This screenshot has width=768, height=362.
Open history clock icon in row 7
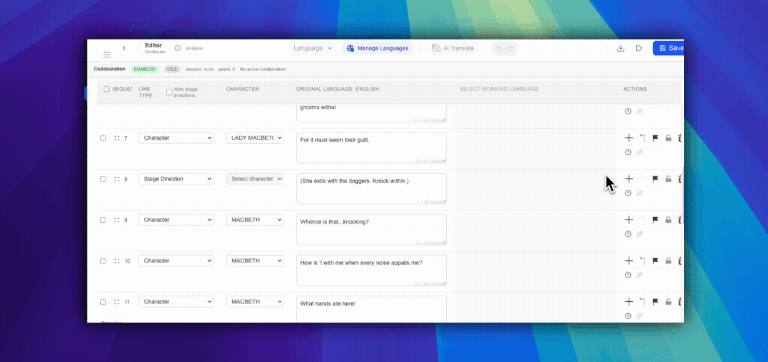click(628, 152)
